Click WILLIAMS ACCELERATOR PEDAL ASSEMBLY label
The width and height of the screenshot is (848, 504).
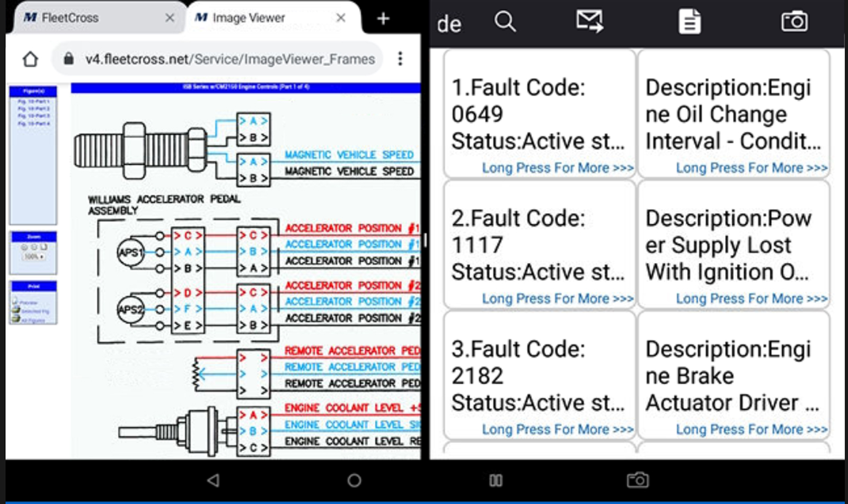point(164,205)
